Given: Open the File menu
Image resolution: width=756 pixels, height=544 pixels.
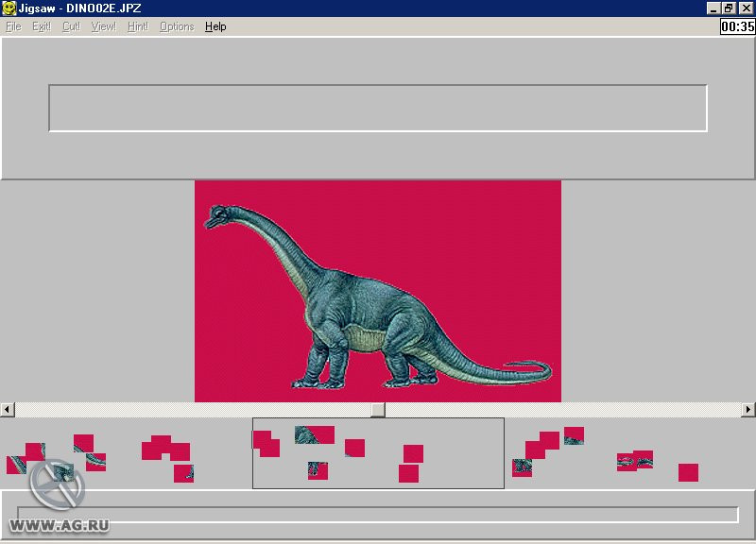Looking at the screenshot, I should click(x=13, y=26).
